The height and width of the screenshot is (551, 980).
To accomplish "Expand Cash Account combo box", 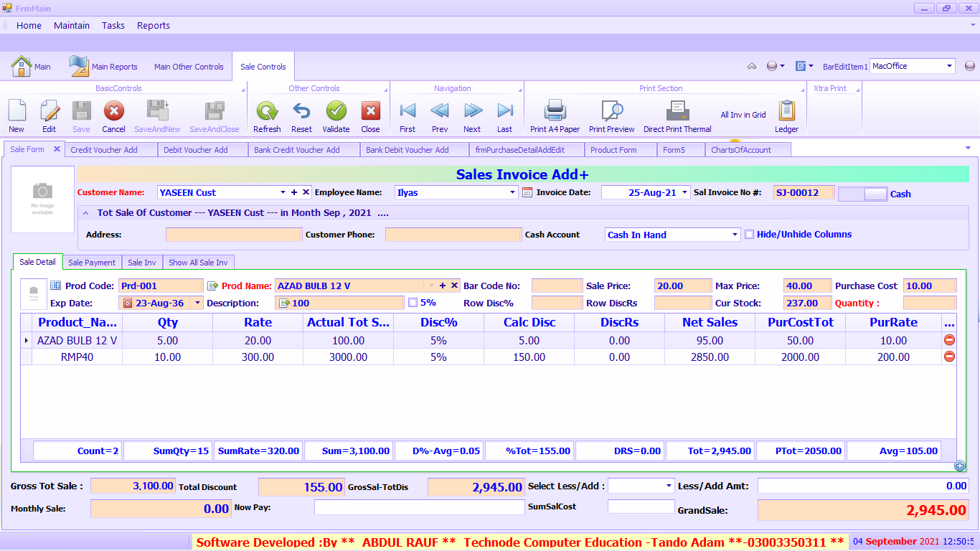I will (735, 235).
